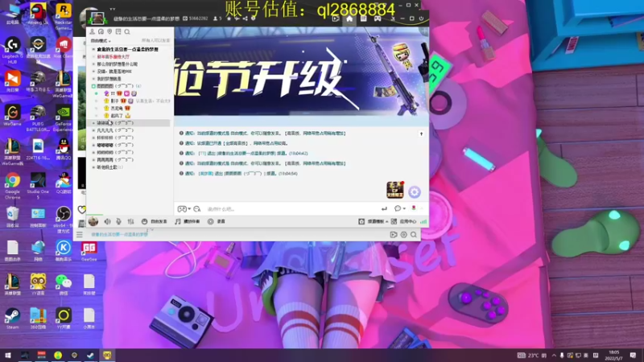Image resolution: width=644 pixels, height=362 pixels.
Task: Send a flower gift via pink flower icon
Action: (414, 208)
